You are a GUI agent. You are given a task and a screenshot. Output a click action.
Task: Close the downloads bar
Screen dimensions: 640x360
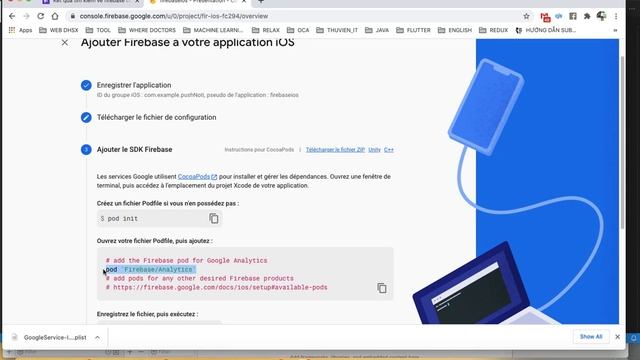[618, 337]
